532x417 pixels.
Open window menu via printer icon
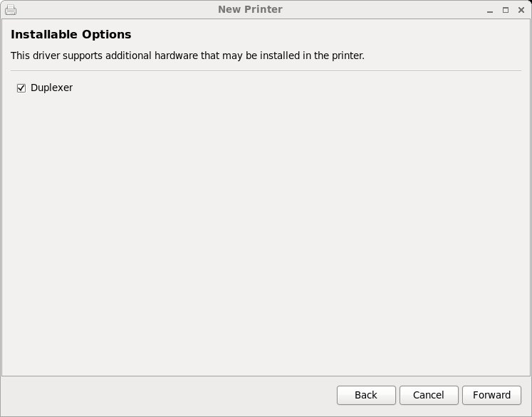pos(11,10)
